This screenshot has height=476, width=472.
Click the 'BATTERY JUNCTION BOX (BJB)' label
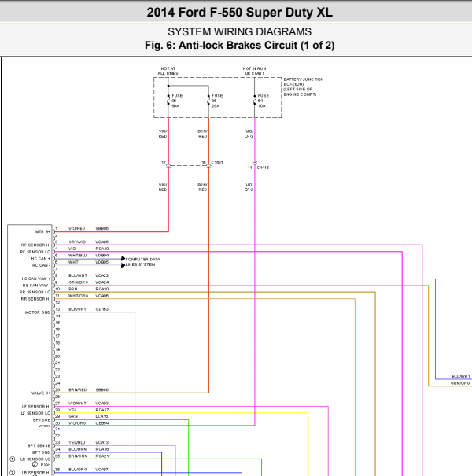[304, 82]
